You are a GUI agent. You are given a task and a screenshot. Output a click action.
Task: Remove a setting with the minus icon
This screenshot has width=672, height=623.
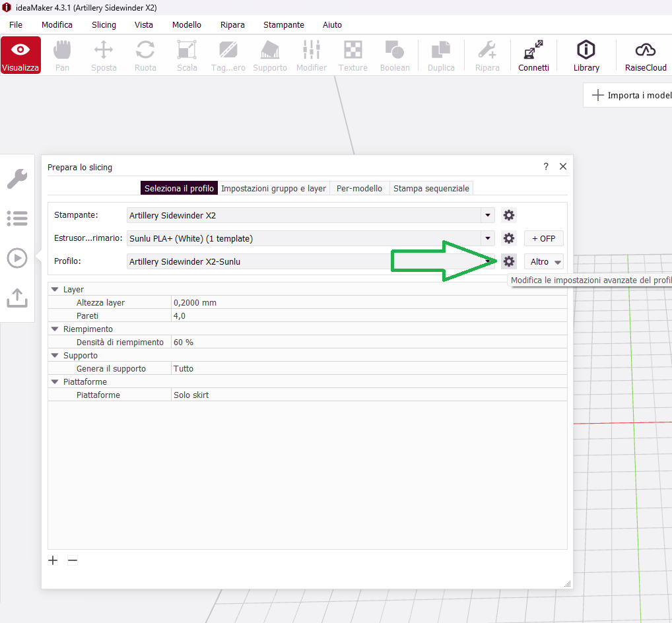[x=73, y=560]
